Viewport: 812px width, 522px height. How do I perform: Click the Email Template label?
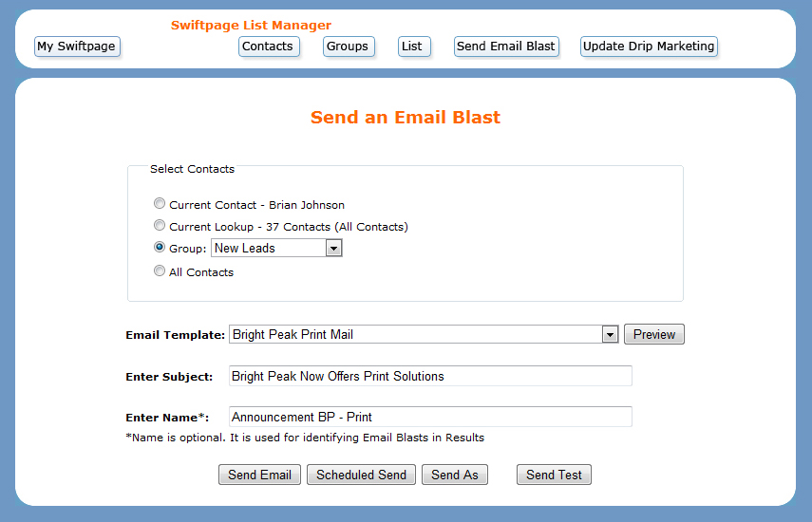[175, 335]
